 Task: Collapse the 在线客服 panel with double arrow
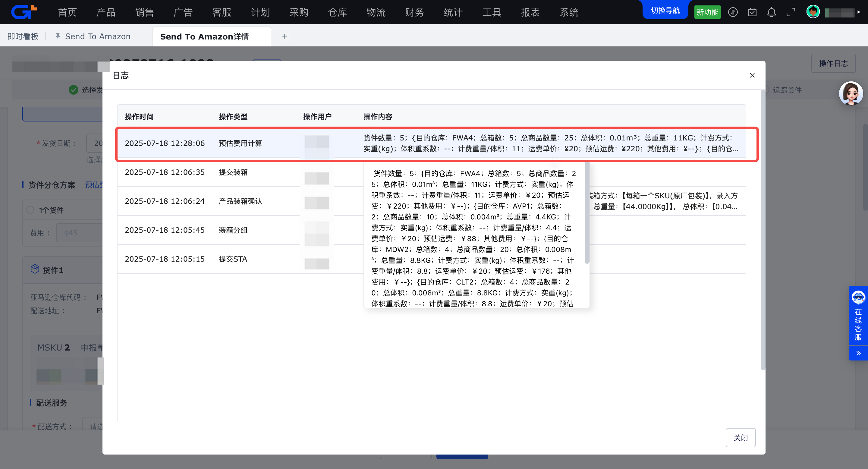(x=858, y=353)
